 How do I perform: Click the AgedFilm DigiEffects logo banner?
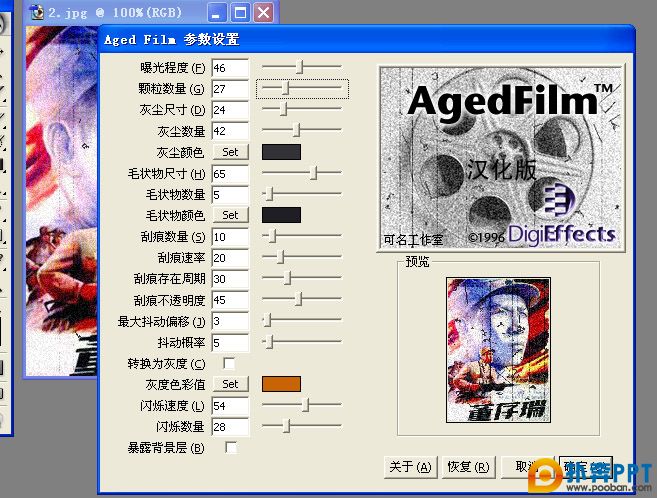point(502,158)
